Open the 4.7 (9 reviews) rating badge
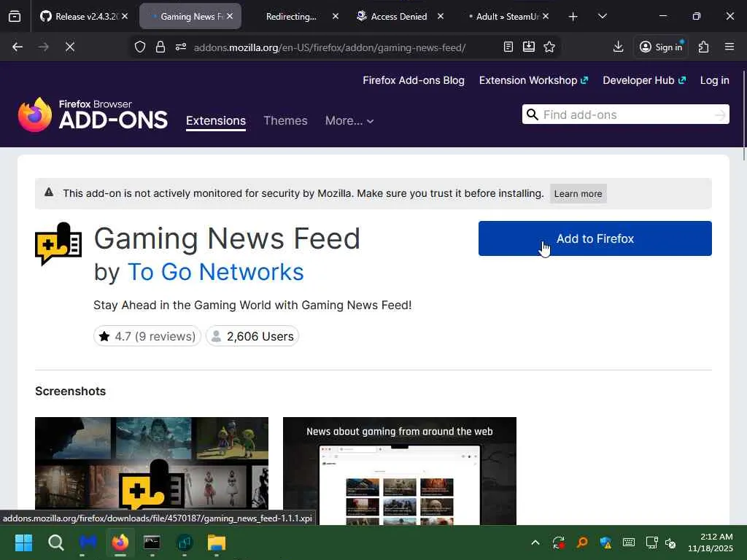This screenshot has height=560, width=747. pos(147,336)
